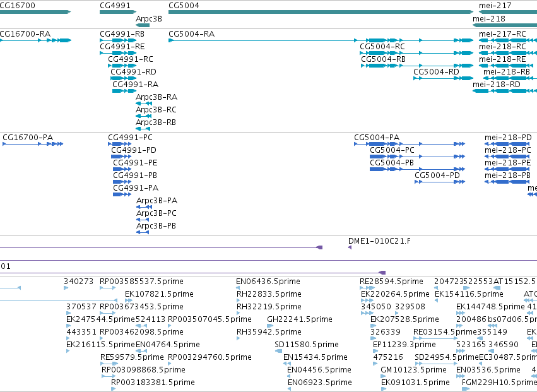Image resolution: width=537 pixels, height=392 pixels.
Task: Choose protein CG5004-PD
Action: 437,175
